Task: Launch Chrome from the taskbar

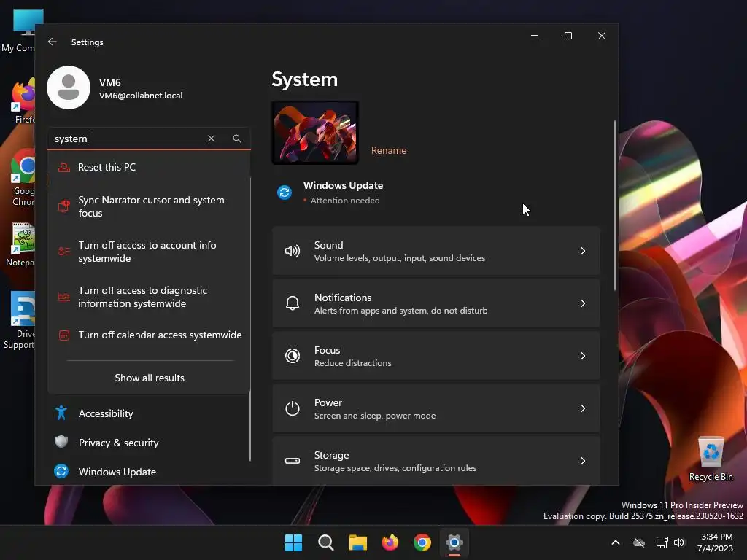Action: coord(422,542)
